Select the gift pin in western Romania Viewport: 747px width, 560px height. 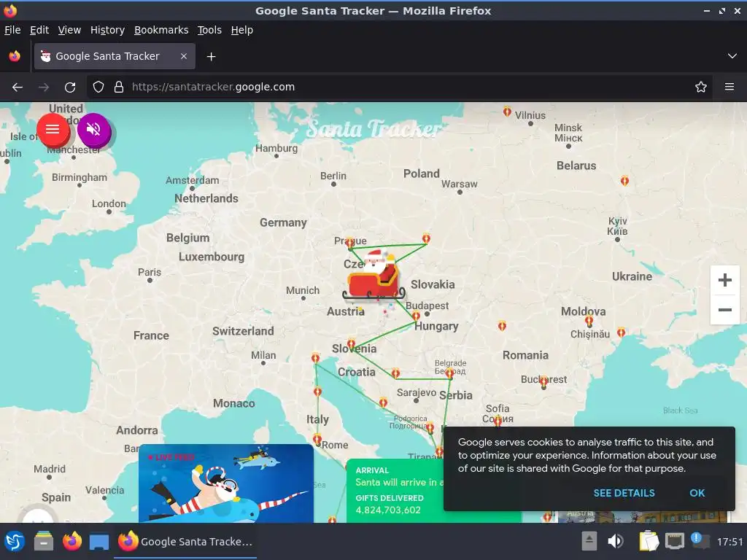(x=502, y=326)
